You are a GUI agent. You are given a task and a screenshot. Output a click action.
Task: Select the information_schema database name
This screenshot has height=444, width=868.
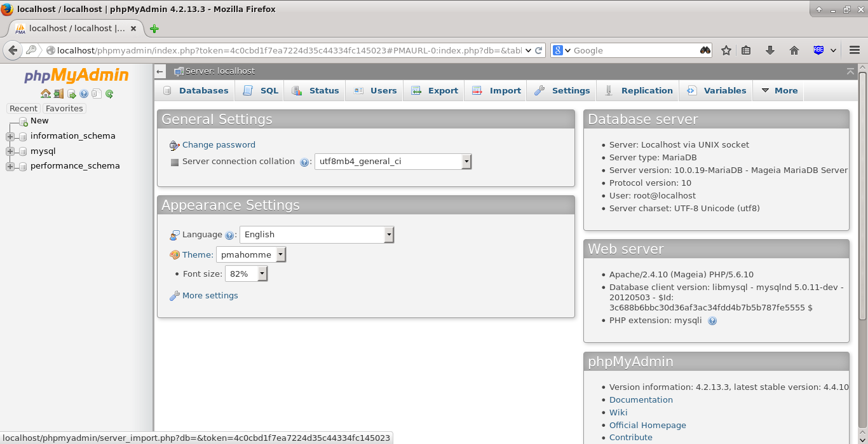point(73,136)
